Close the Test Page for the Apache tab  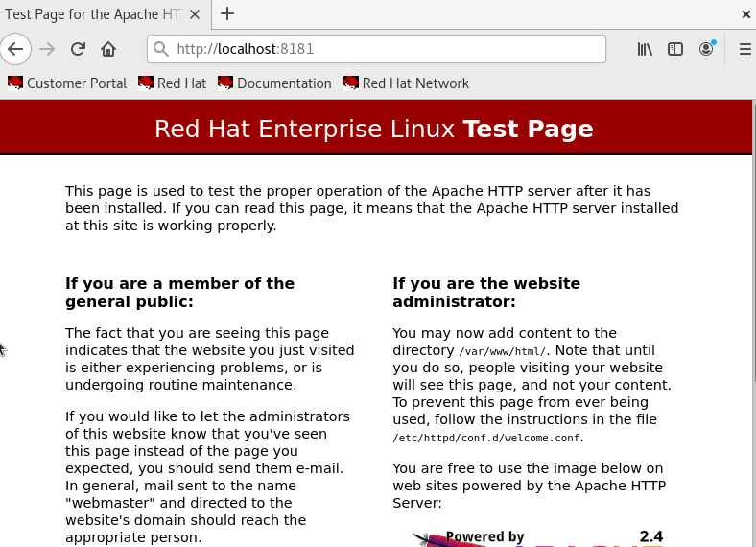pyautogui.click(x=195, y=14)
